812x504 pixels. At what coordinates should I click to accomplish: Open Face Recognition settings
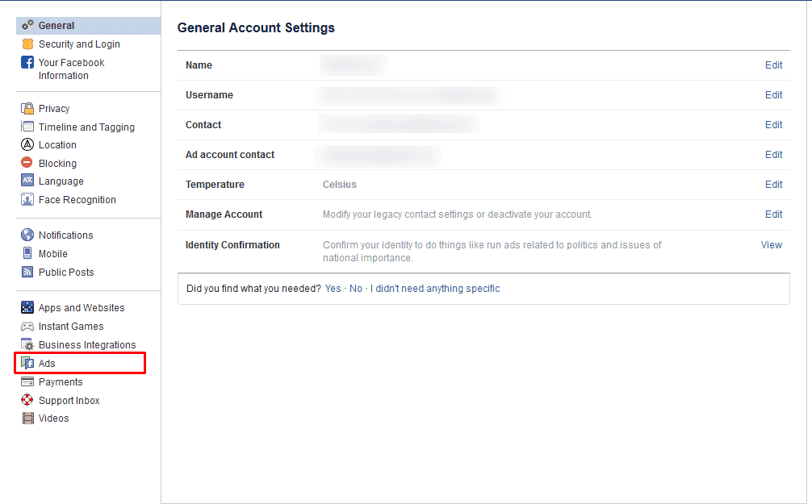pyautogui.click(x=77, y=200)
